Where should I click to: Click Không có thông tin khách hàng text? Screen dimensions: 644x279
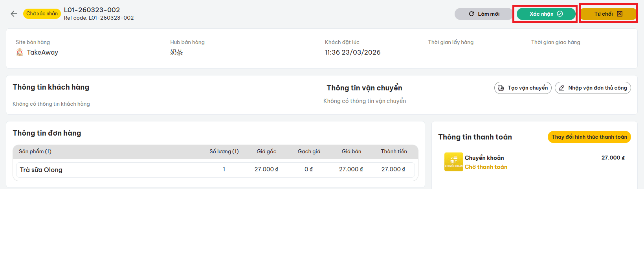point(51,104)
